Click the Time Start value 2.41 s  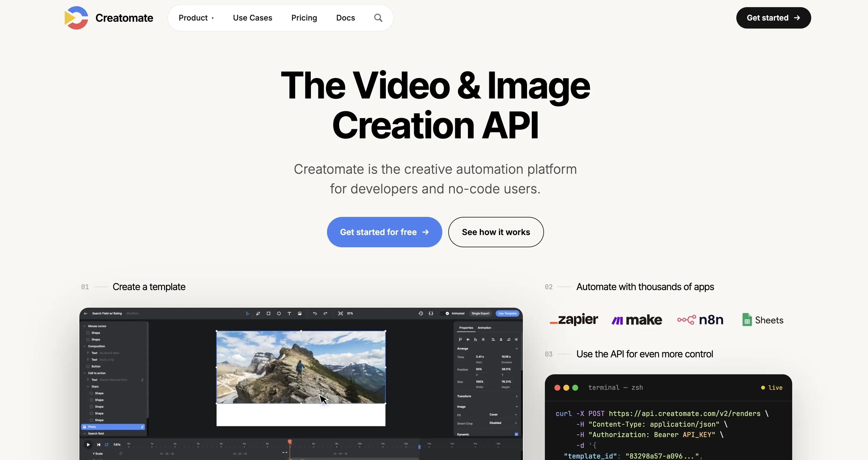pos(479,356)
